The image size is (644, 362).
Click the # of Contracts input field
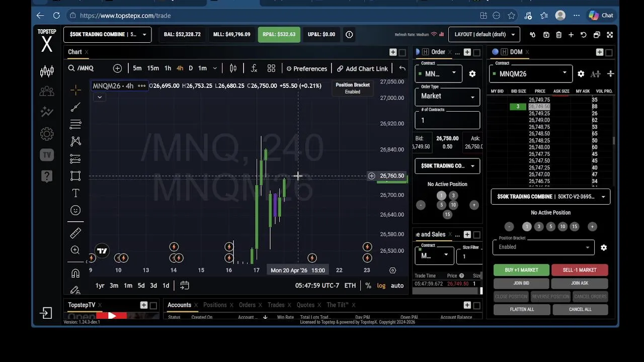[x=447, y=120]
